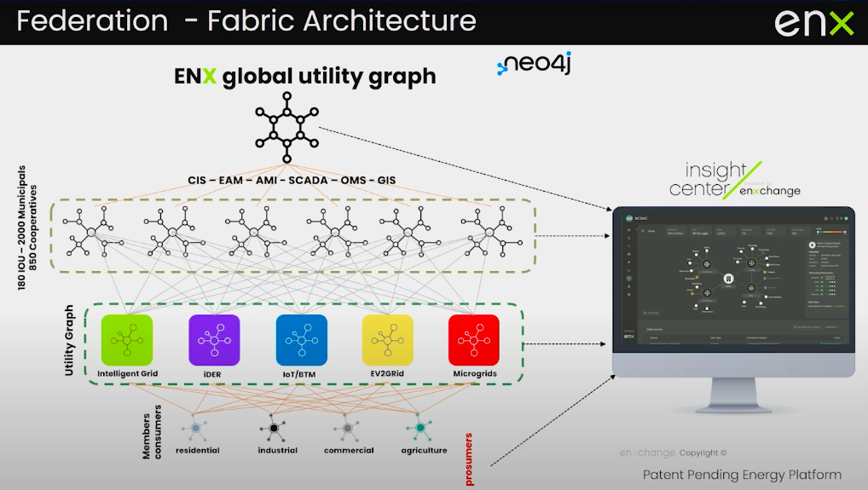Click the "agriculture" label
The width and height of the screenshot is (868, 490).
coord(424,450)
